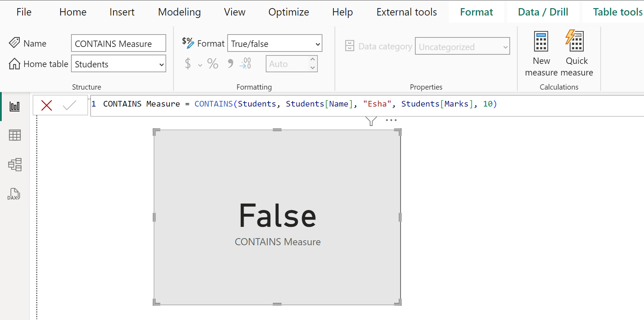Viewport: 644px width, 320px height.
Task: Toggle the thousands separator formatting
Action: pyautogui.click(x=231, y=64)
